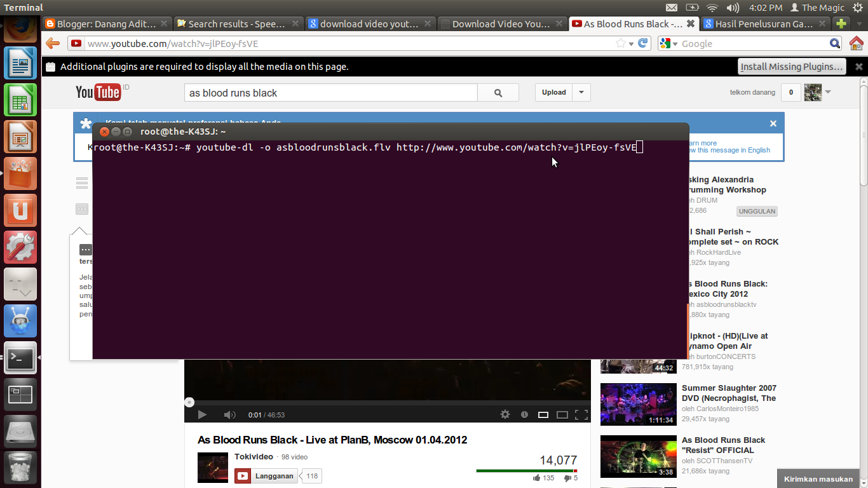Viewport: 868px width, 488px height.
Task: Click the YouTube search magnifier button
Action: tap(498, 93)
